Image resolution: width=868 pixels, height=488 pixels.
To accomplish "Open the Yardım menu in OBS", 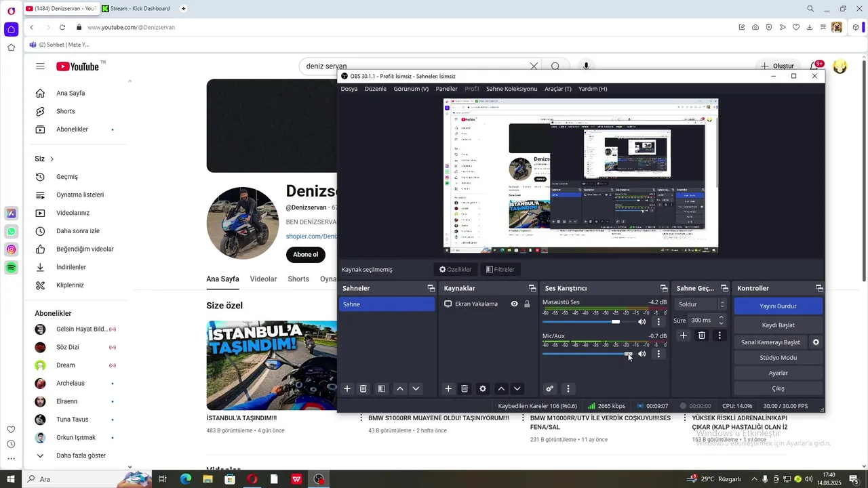I will pyautogui.click(x=593, y=89).
